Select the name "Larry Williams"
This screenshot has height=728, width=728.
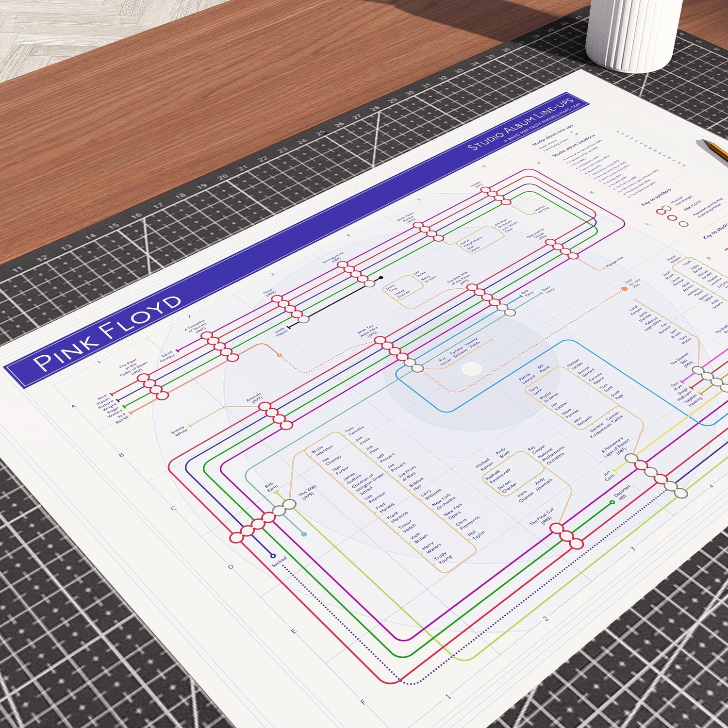coord(430,495)
